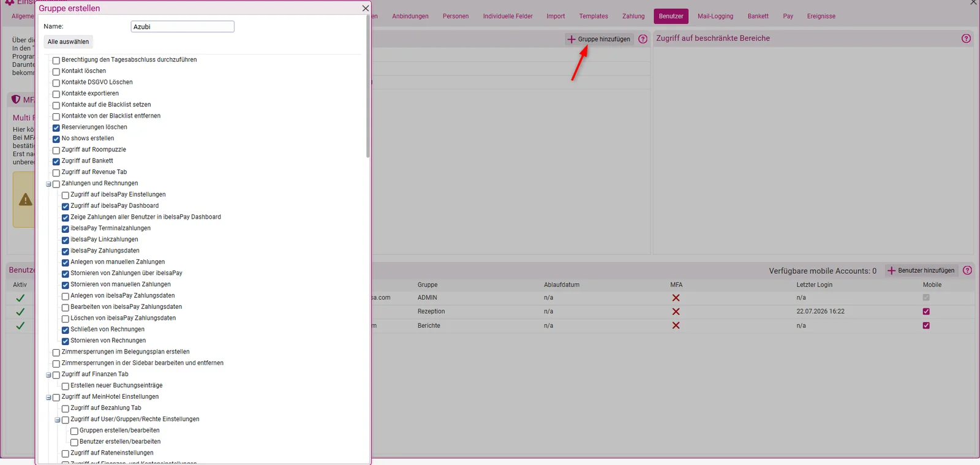Toggle Mobile checkbox in Berichte row
The height and width of the screenshot is (465, 980).
tap(926, 326)
